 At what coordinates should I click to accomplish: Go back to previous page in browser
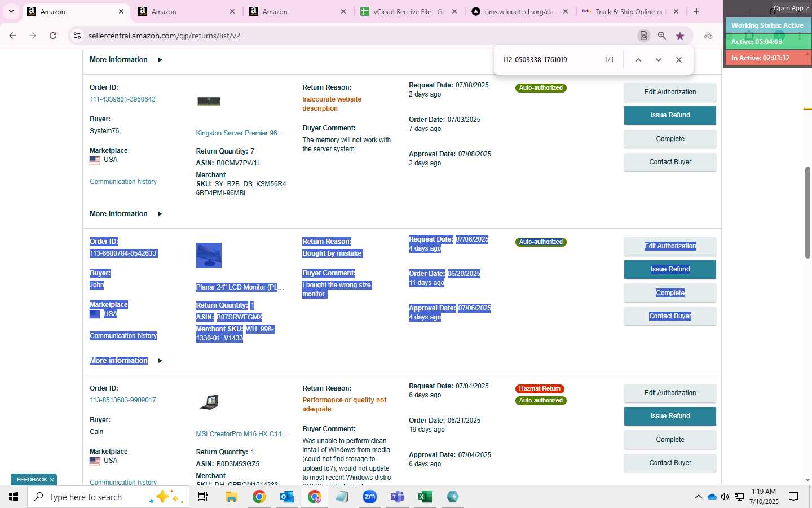12,36
